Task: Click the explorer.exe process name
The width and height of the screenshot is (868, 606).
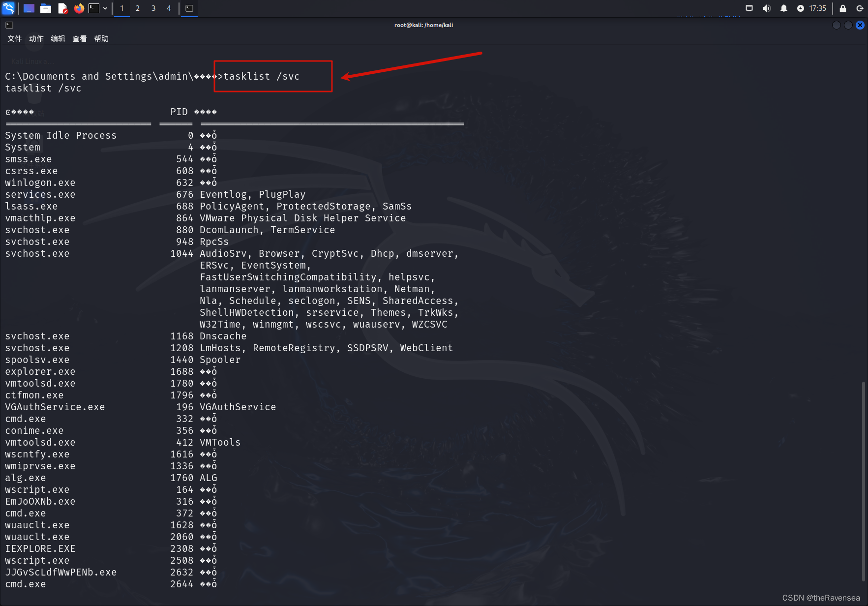Action: 40,371
